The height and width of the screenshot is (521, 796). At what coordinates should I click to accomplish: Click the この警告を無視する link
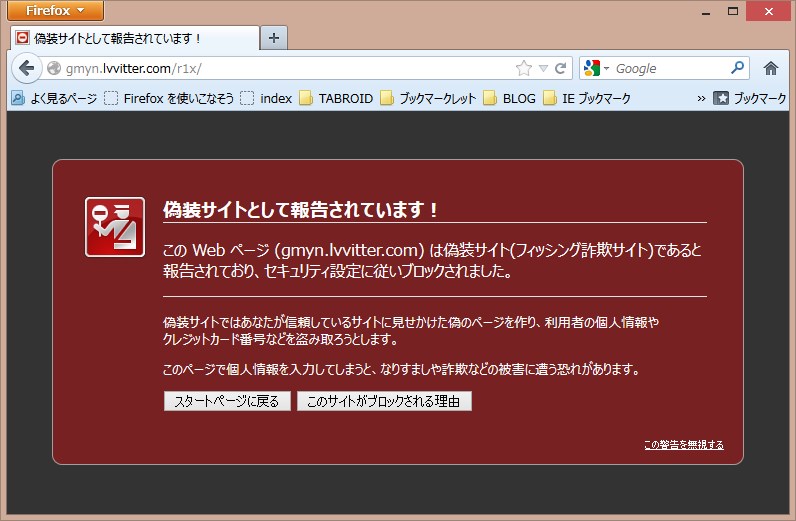[x=683, y=444]
